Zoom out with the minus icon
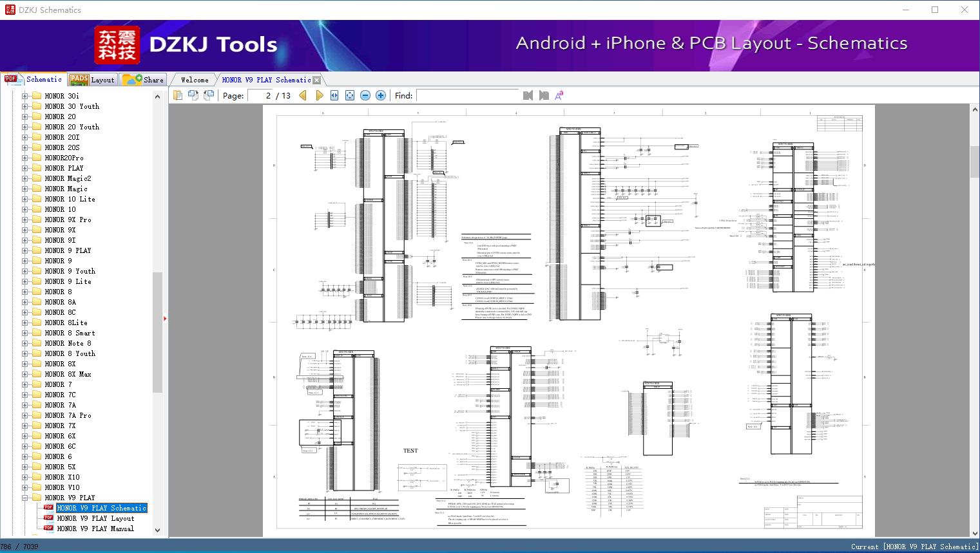This screenshot has height=553, width=980. (365, 95)
